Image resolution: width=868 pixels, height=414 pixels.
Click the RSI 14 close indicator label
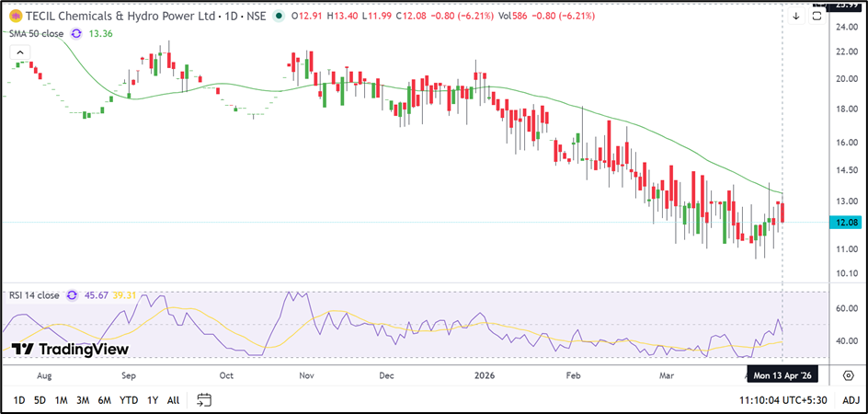coord(35,295)
